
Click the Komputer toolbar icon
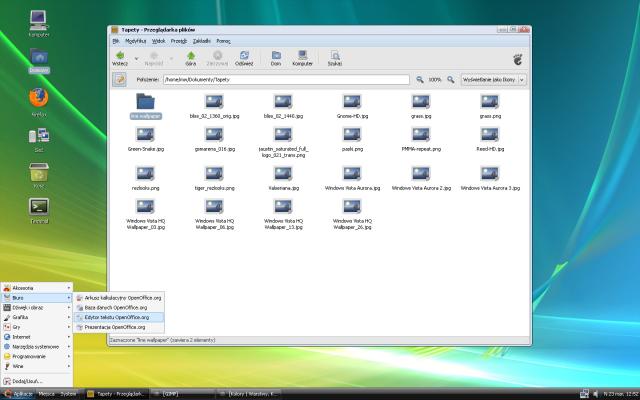click(302, 58)
